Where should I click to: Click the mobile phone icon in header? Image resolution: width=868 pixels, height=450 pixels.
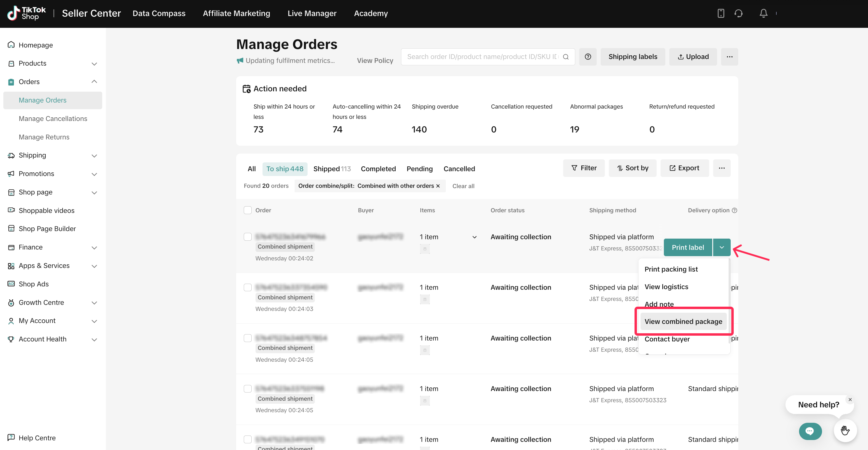(x=721, y=14)
